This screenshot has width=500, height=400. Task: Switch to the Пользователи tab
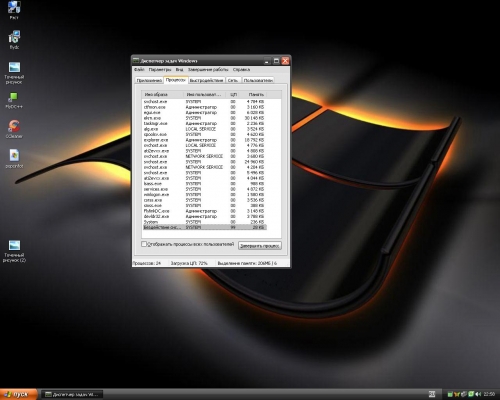258,80
